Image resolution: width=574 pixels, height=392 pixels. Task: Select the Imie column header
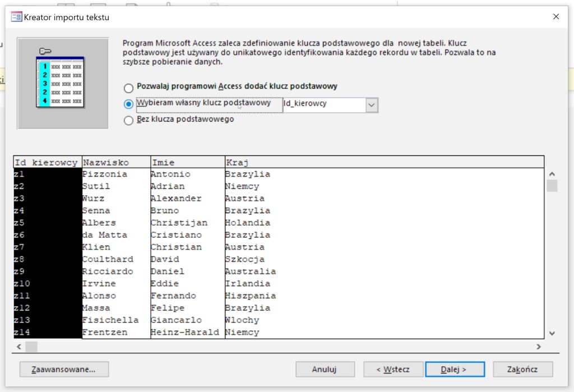pyautogui.click(x=187, y=162)
